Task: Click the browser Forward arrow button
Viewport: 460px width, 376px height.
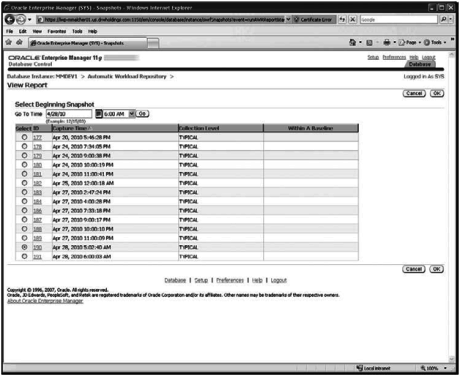Action: click(21, 20)
